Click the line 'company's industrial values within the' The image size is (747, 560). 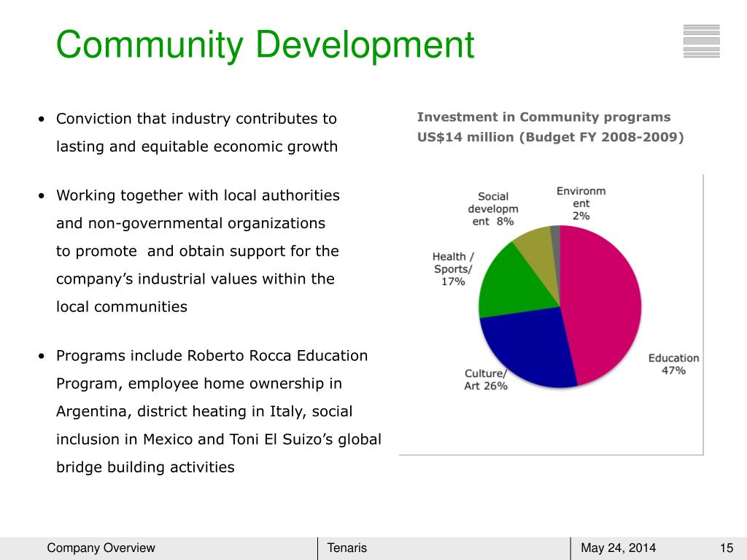(x=196, y=279)
